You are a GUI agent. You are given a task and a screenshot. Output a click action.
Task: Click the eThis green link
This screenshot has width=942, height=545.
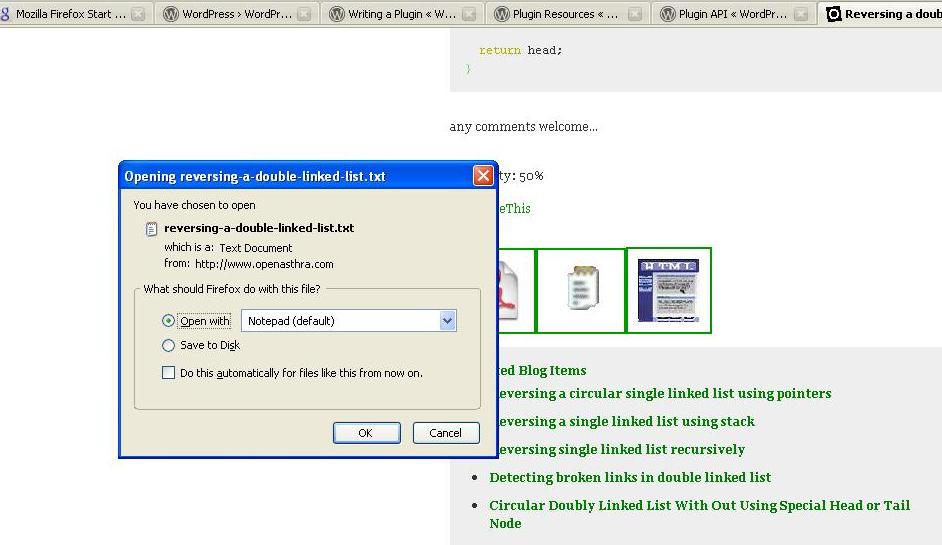coord(515,209)
